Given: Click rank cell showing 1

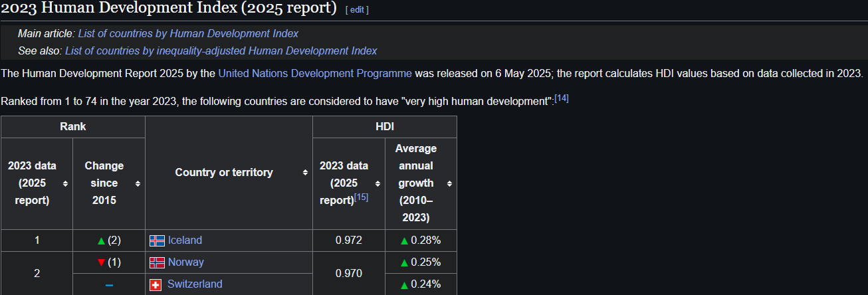Looking at the screenshot, I should 37,241.
